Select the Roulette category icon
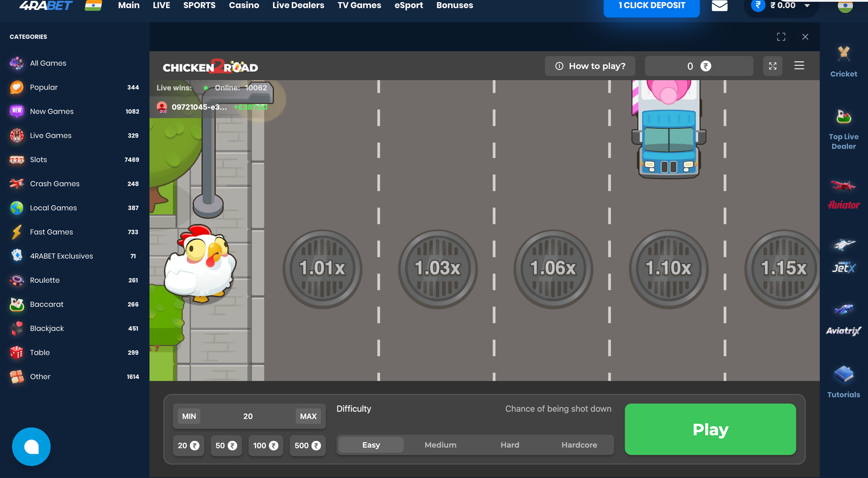Viewport: 868px width, 478px height. click(x=17, y=281)
